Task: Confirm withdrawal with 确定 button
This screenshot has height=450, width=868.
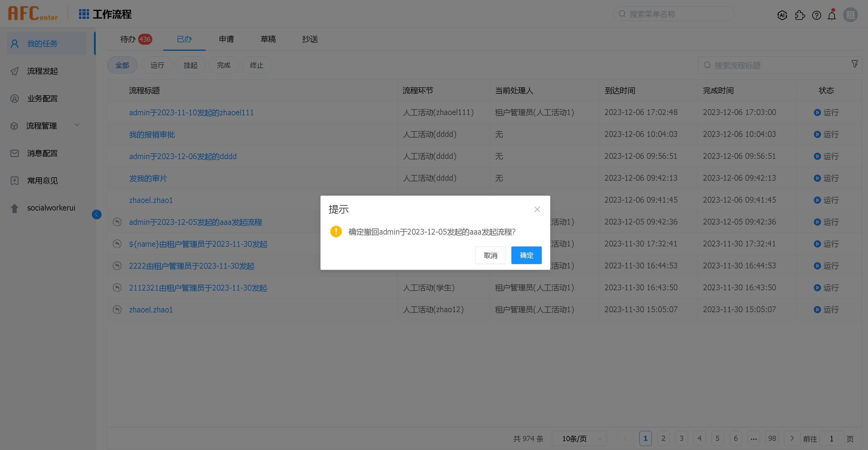Action: click(526, 255)
